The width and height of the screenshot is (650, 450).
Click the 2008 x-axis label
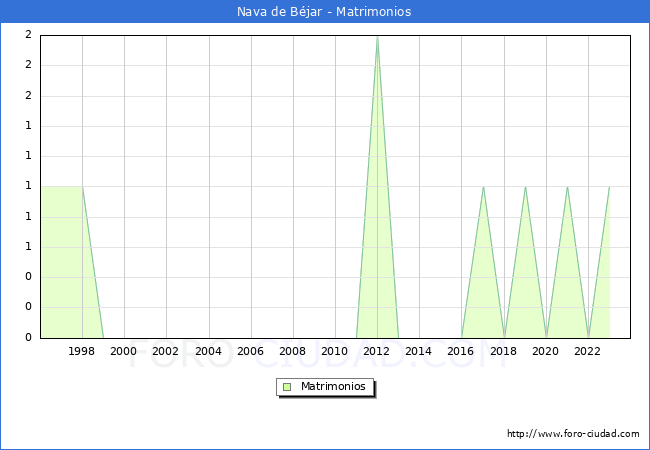tap(293, 351)
